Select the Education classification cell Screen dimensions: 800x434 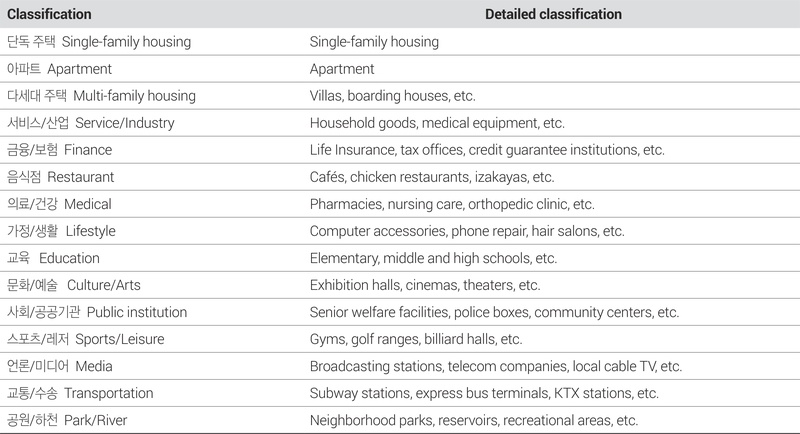[x=54, y=258]
